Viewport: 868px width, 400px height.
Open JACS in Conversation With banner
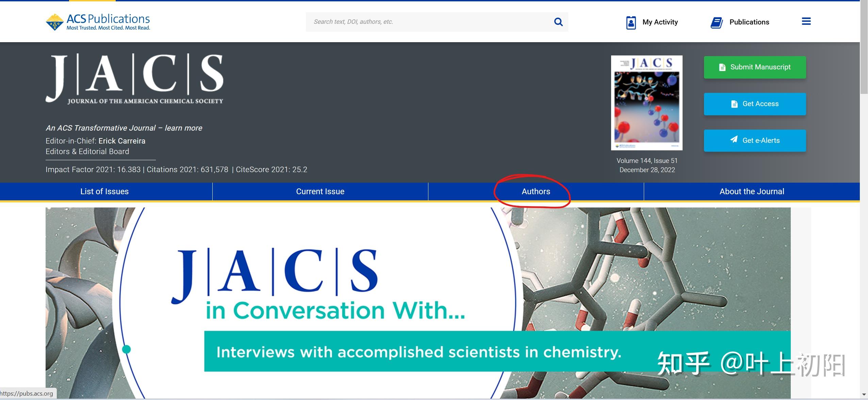(418, 303)
